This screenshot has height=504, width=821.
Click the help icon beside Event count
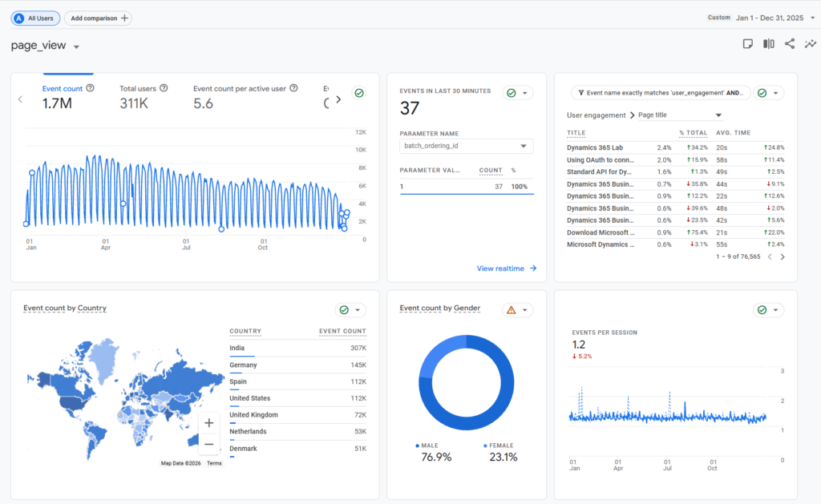(x=90, y=88)
